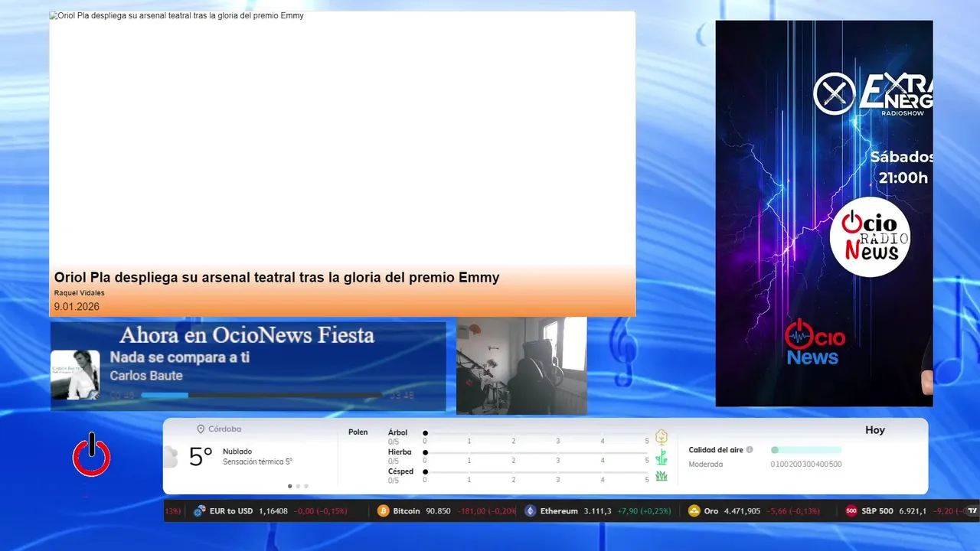Click the Ethereum diamond icon
980x551 pixels.
tap(531, 511)
